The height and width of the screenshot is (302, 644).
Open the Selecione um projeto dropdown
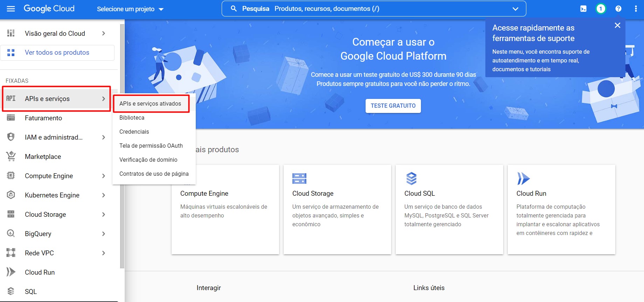point(130,9)
